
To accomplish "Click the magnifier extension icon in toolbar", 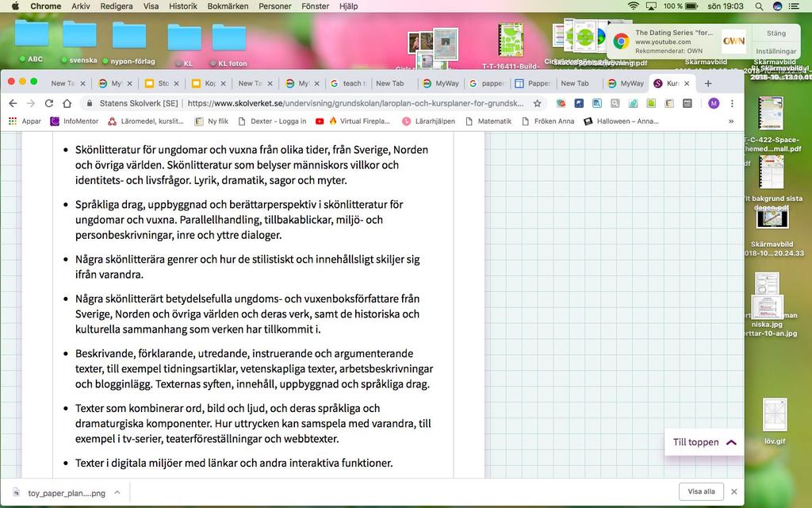I will tap(615, 103).
